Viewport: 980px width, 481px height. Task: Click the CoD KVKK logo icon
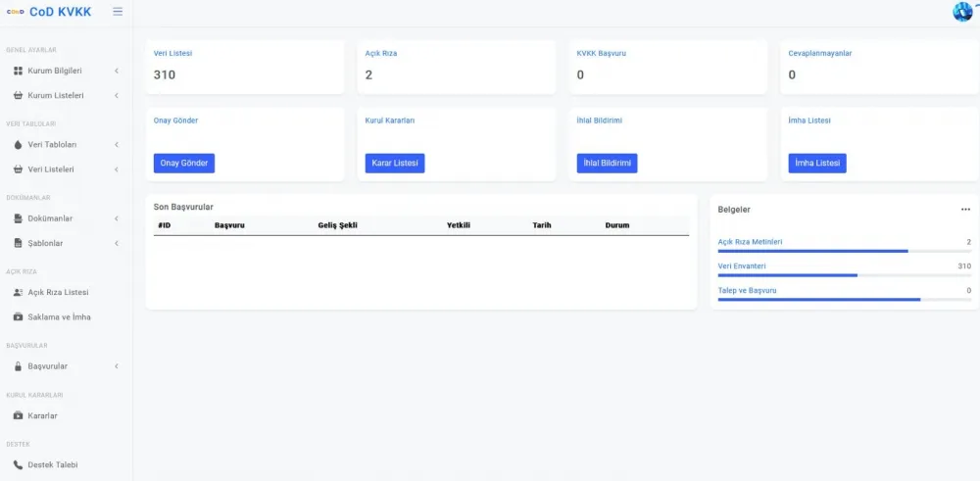15,11
